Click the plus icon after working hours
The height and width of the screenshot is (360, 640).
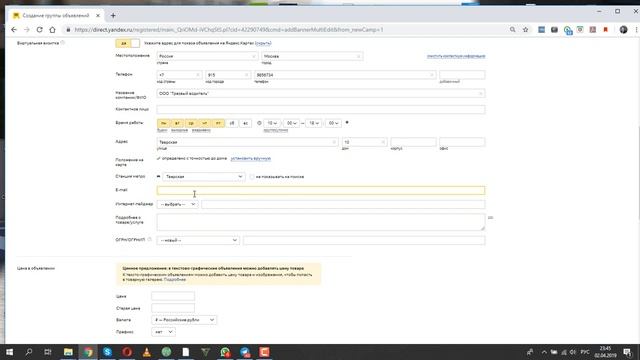click(347, 122)
